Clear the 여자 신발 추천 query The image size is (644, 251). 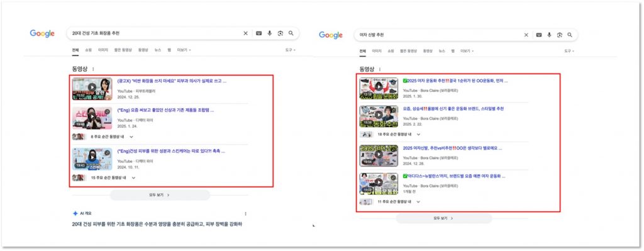526,35
